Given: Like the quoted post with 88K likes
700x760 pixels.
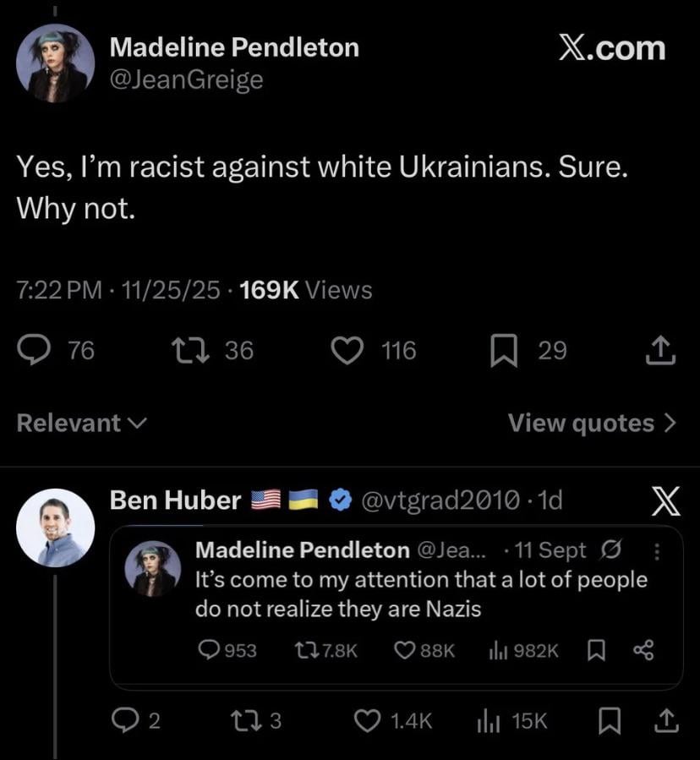Looking at the screenshot, I should pyautogui.click(x=405, y=650).
